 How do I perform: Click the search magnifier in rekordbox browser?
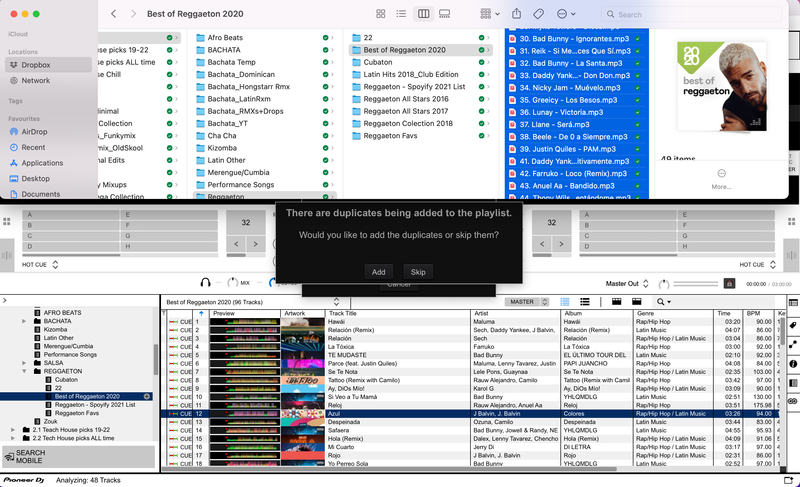661,301
